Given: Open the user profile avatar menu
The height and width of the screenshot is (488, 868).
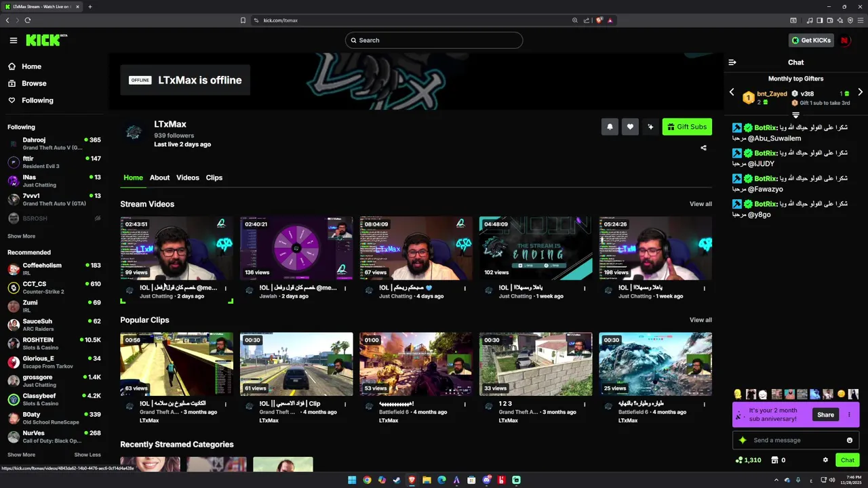Looking at the screenshot, I should click(x=845, y=40).
